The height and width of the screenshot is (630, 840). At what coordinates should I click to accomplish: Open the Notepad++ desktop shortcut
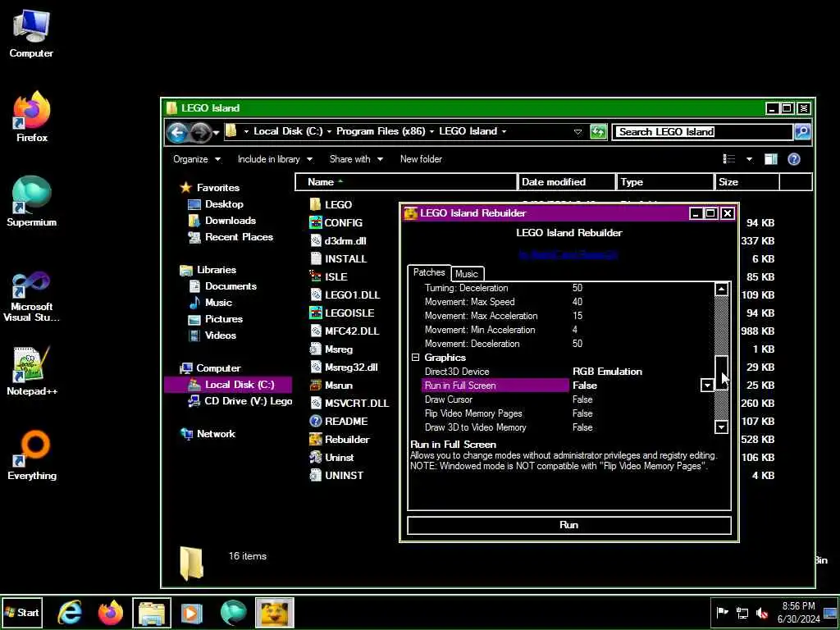[32, 371]
